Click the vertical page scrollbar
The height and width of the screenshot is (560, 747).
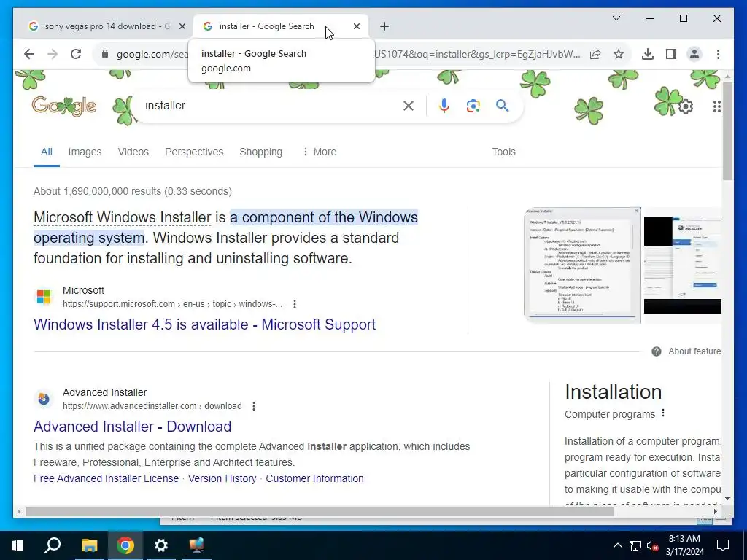tap(727, 131)
